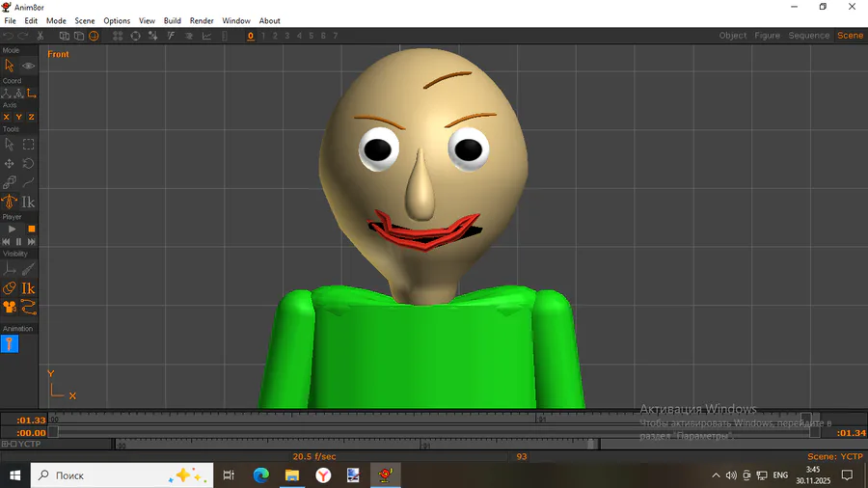Click the fast select F icon
Screen dimensions: 868x488
point(171,36)
